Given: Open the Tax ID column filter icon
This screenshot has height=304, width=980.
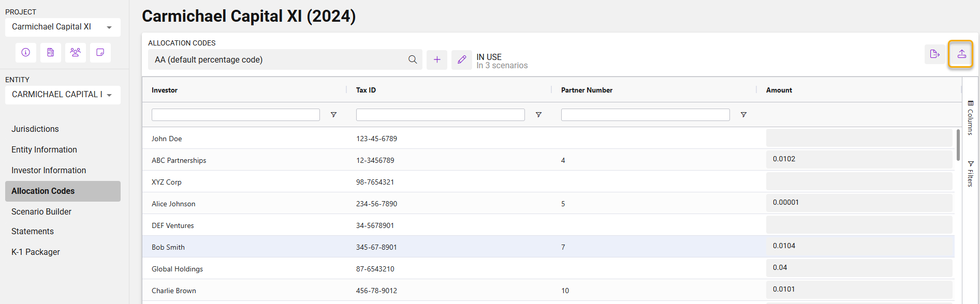Looking at the screenshot, I should [x=538, y=115].
